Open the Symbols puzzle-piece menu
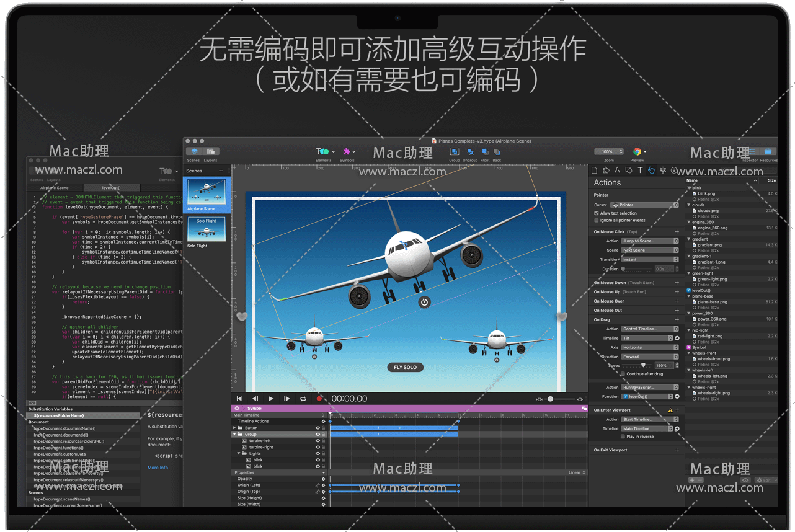The image size is (795, 532). coord(347,152)
